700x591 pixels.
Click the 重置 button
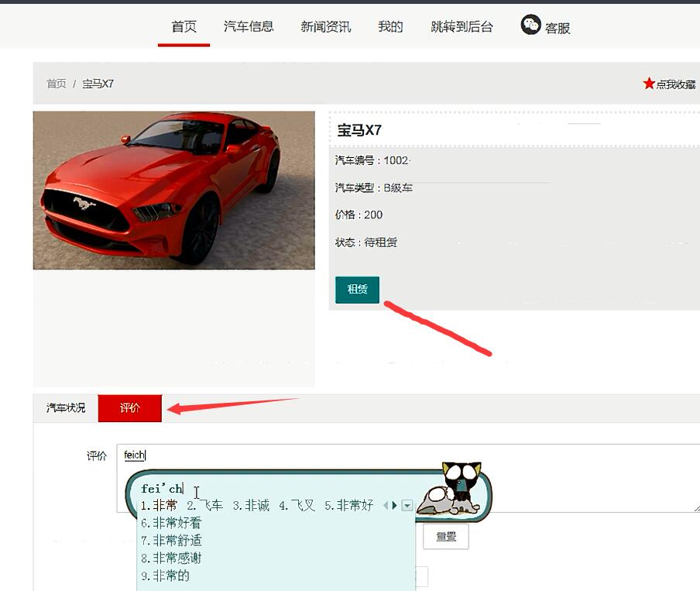pos(446,537)
